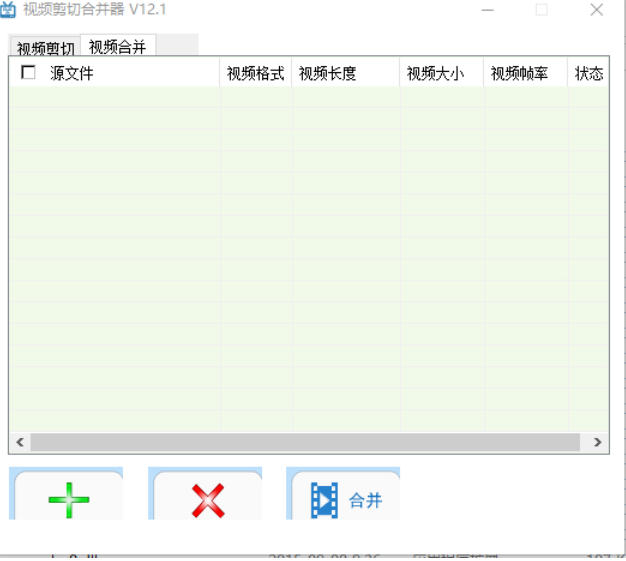Click the 合并 merge button
The width and height of the screenshot is (626, 561).
coord(343,494)
